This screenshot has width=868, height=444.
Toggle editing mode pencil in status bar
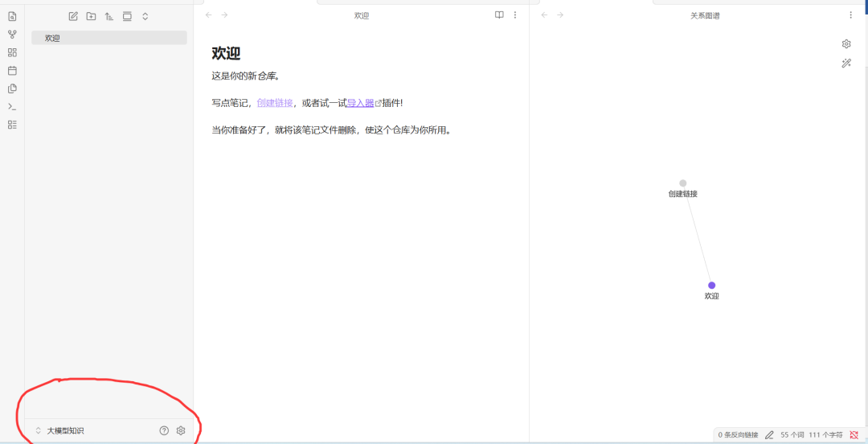[769, 434]
